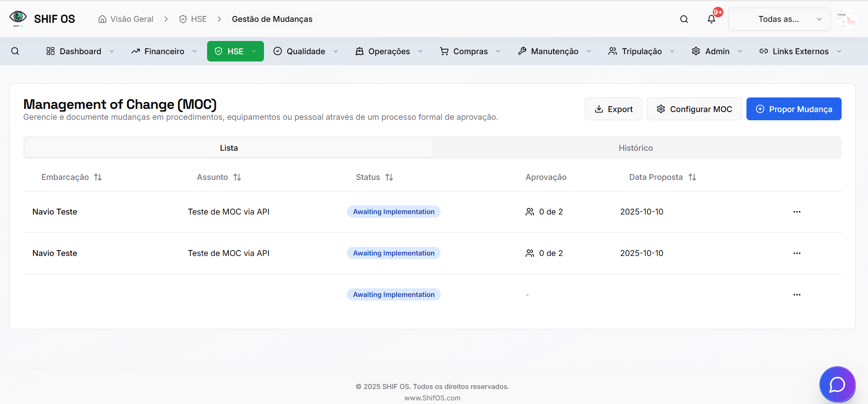Open the HSE navigation menu
The image size is (868, 404).
tap(235, 51)
